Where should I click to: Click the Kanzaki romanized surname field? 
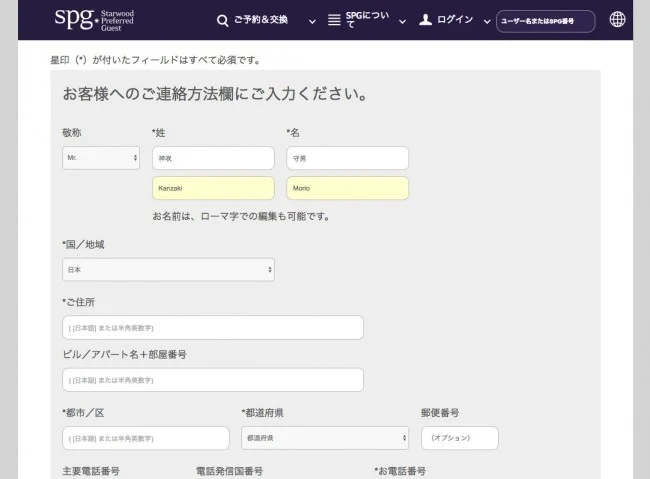pyautogui.click(x=213, y=188)
